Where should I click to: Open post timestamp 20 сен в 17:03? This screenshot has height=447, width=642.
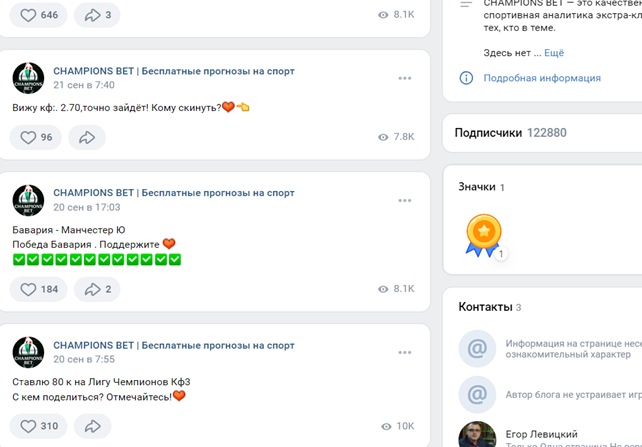(86, 207)
